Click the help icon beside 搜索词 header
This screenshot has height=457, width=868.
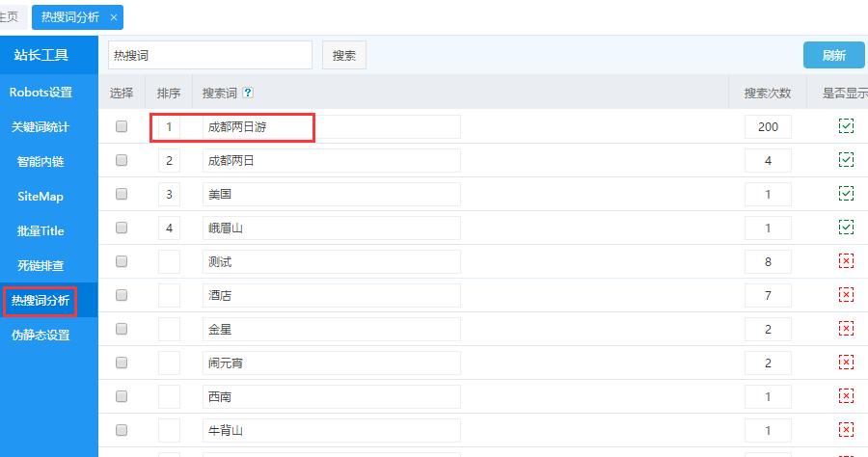coord(248,94)
